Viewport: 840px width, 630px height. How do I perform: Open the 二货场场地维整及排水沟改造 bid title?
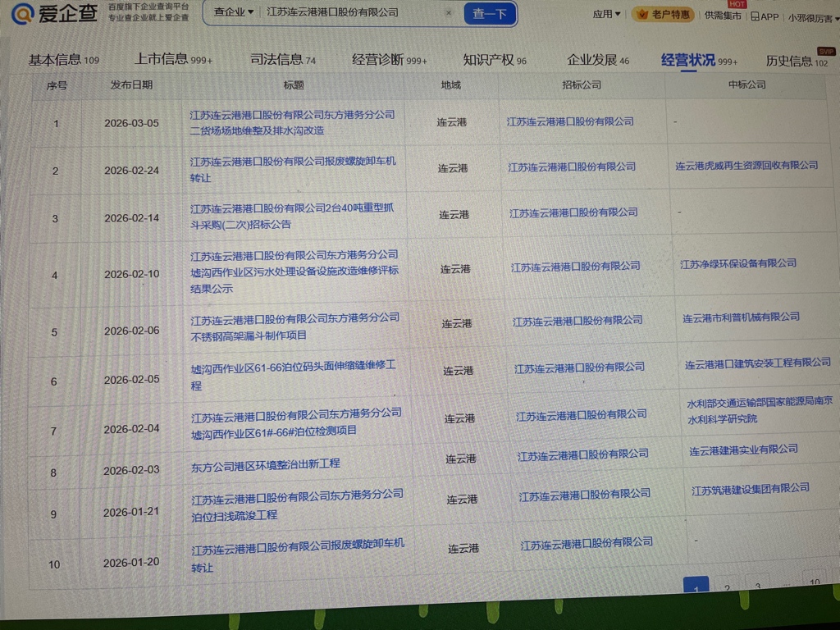pos(292,123)
